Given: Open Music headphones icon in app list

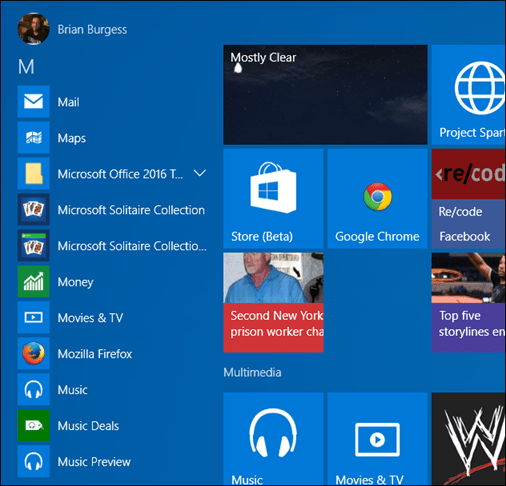Looking at the screenshot, I should tap(34, 389).
